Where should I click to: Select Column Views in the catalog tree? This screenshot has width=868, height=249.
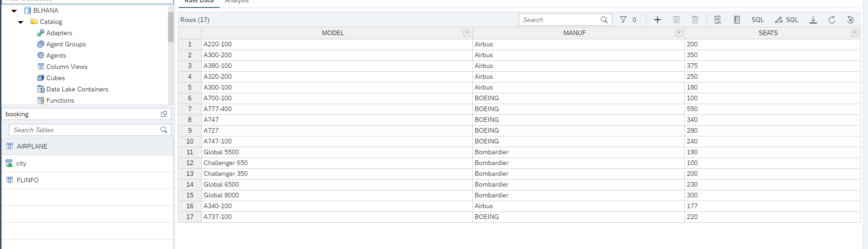(66, 67)
